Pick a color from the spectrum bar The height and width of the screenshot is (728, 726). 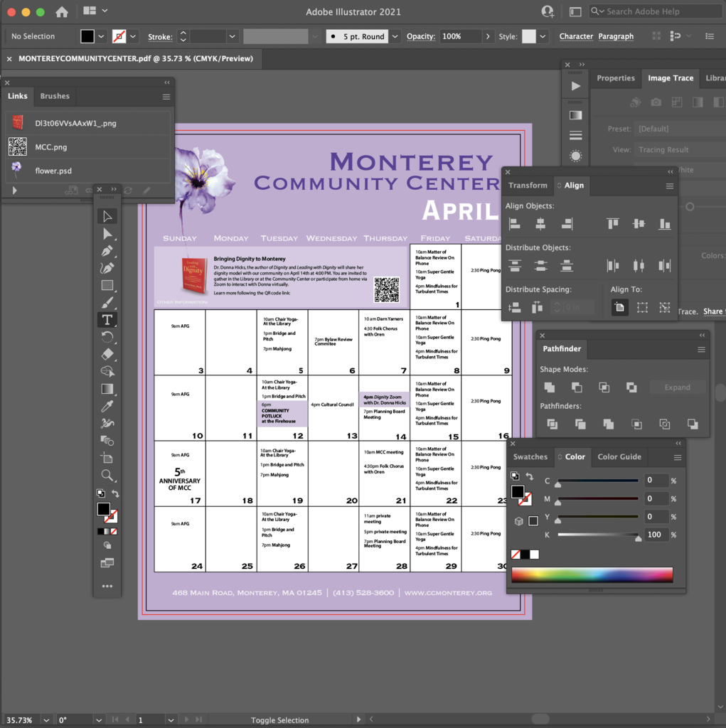592,574
